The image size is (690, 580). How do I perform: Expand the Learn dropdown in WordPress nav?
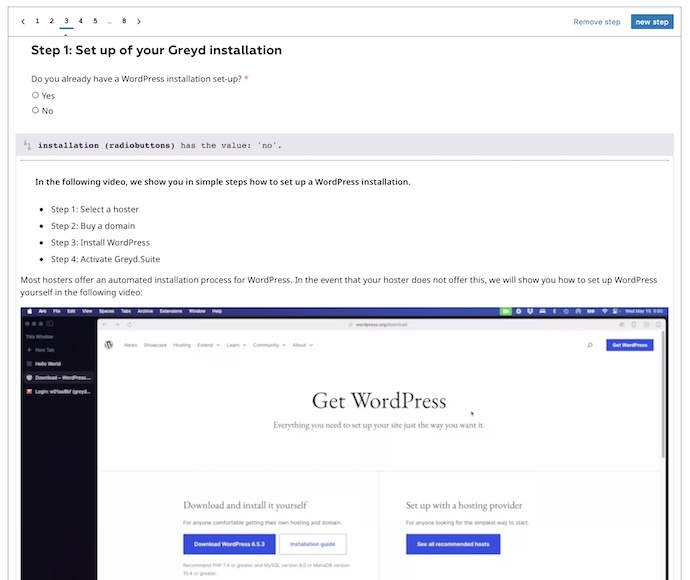point(237,345)
